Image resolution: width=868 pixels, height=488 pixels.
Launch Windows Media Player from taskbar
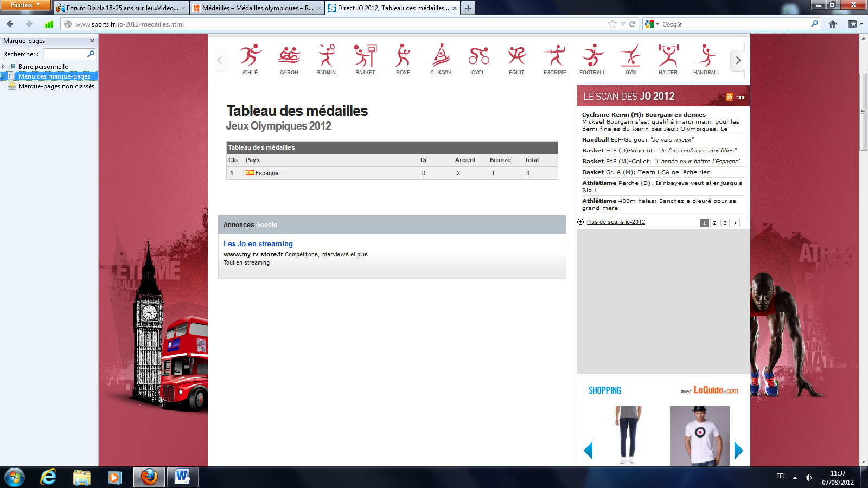114,477
